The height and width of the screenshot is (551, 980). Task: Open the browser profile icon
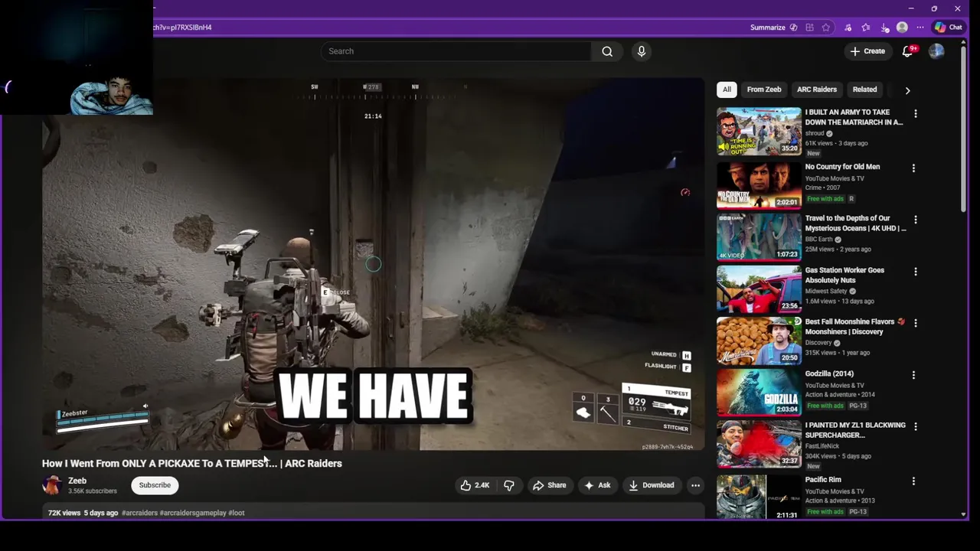[902, 28]
